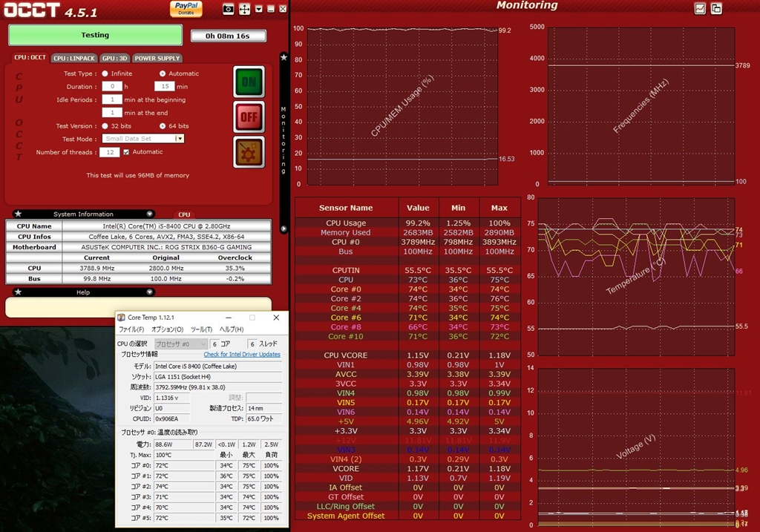Click the Check for Intel Driver Updates link
The height and width of the screenshot is (532, 760).
coord(242,354)
